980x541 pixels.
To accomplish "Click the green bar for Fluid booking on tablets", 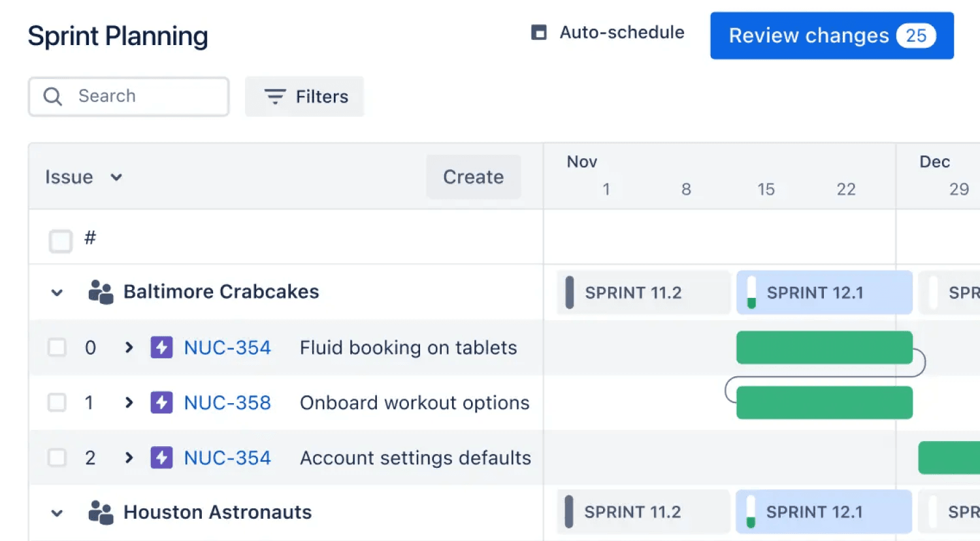I will click(x=823, y=348).
